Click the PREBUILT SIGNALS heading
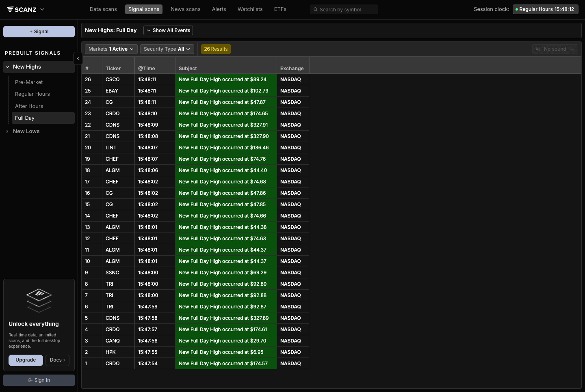585x392 pixels. (x=32, y=53)
